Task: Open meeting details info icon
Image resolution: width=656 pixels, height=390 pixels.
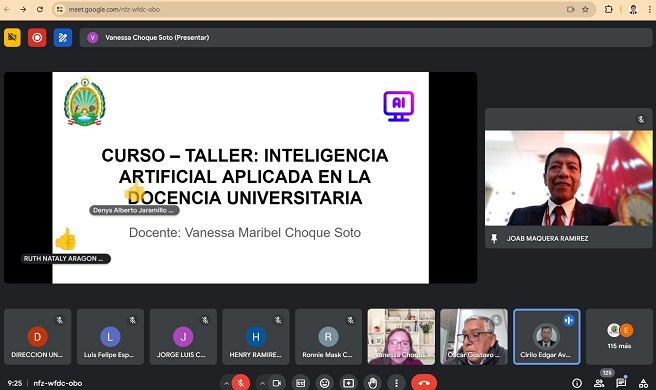Action: tap(577, 383)
